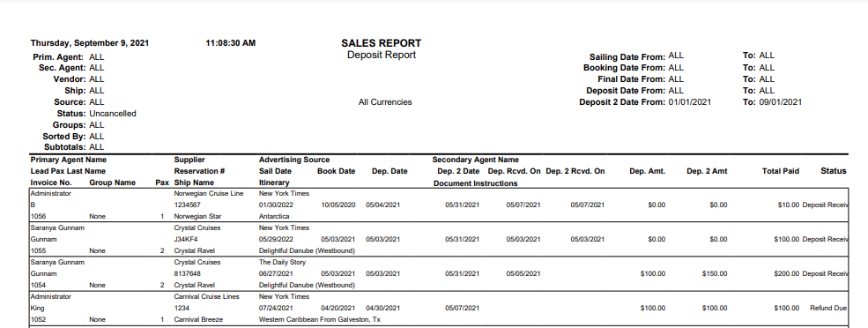868x328 pixels.
Task: Select invoice number 1052
Action: [x=38, y=320]
